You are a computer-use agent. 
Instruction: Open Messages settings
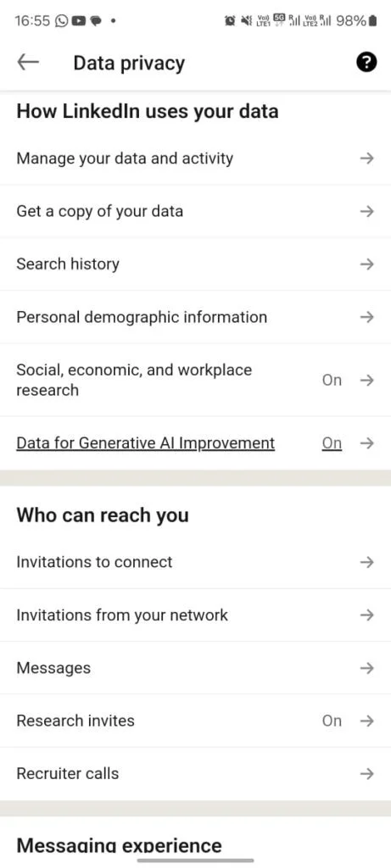[195, 668]
